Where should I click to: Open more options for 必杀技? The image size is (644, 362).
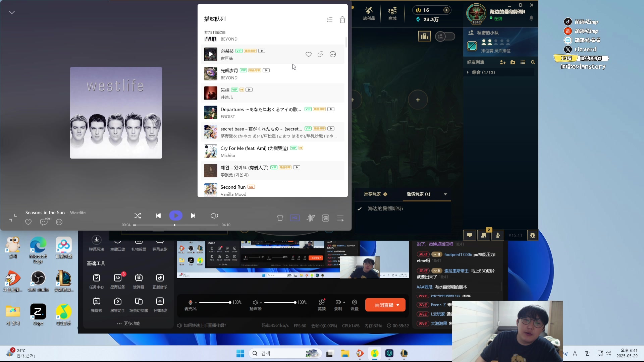333,54
